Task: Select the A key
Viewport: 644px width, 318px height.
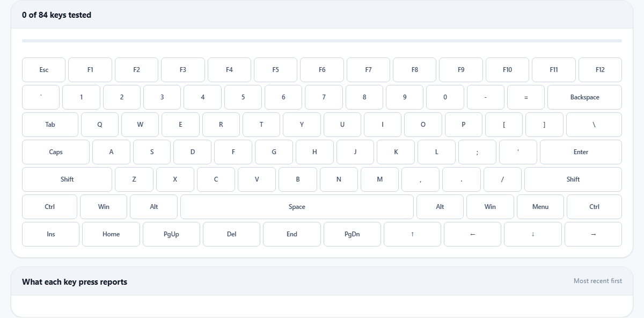Action: pyautogui.click(x=111, y=152)
